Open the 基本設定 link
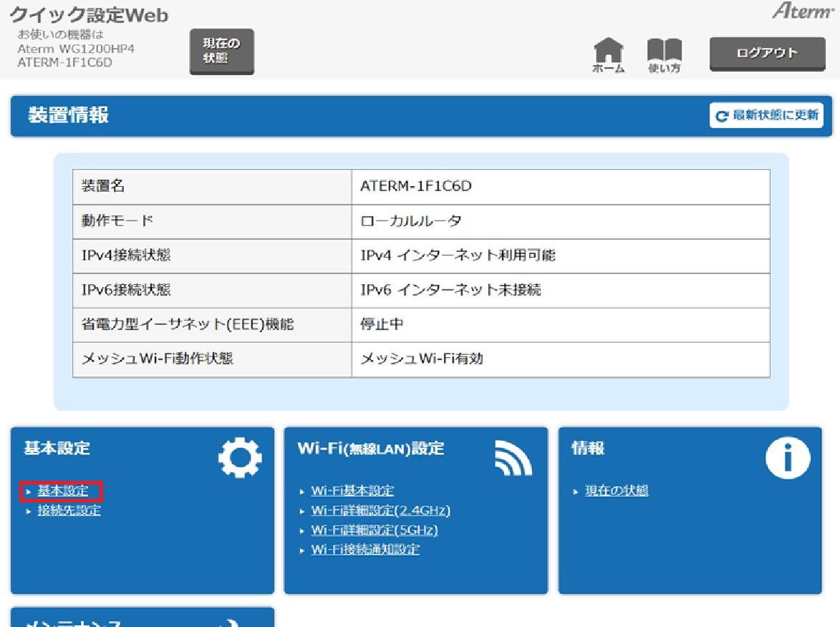 coord(63,490)
